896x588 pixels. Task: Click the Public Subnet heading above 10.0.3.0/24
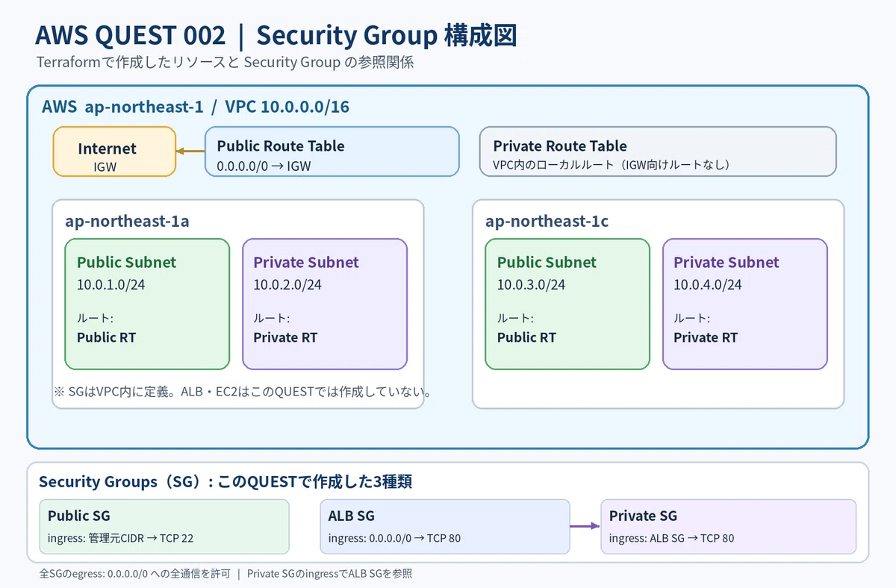coord(547,263)
